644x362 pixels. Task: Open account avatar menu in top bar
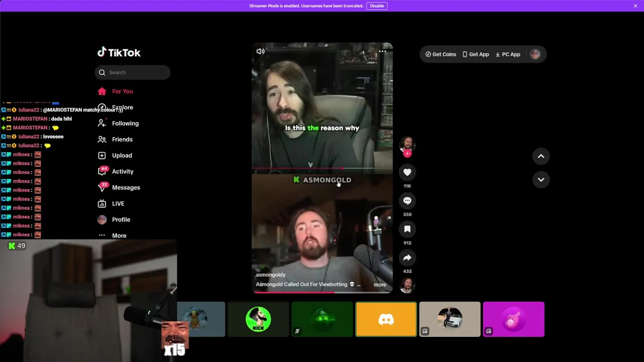pyautogui.click(x=535, y=54)
